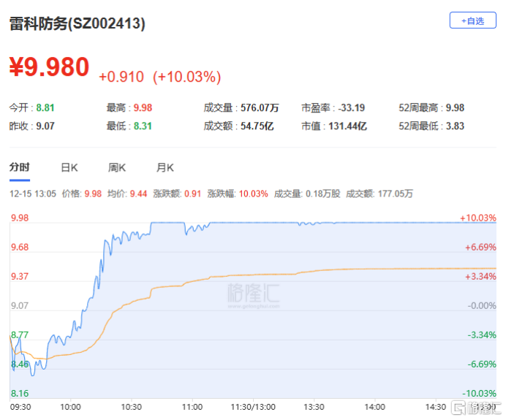Screen dimensions: 506x420
Task: Switch to the 分时 intraday tab
Action: coord(20,167)
